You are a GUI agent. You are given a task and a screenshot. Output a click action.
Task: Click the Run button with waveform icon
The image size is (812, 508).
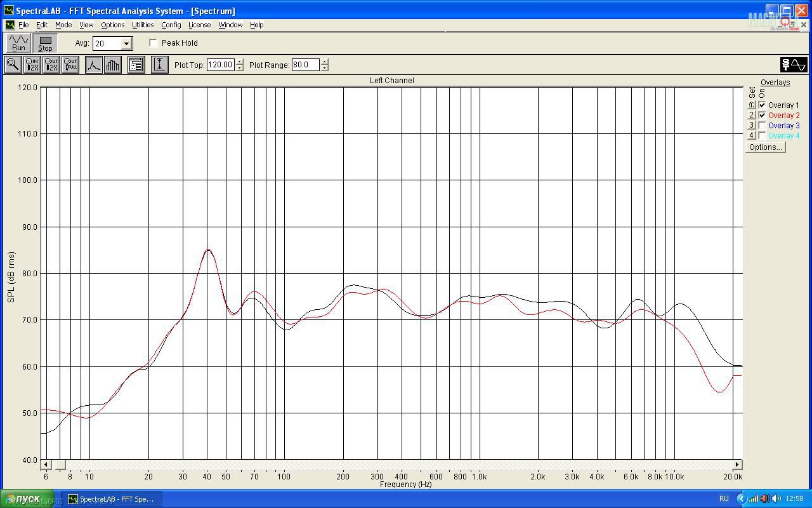(x=18, y=43)
